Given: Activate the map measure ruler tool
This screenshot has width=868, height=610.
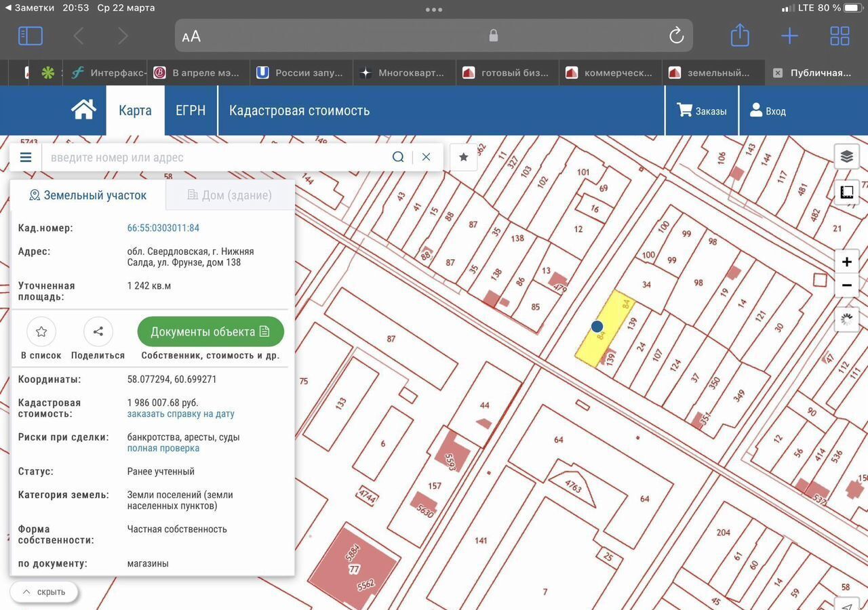Looking at the screenshot, I should (846, 192).
